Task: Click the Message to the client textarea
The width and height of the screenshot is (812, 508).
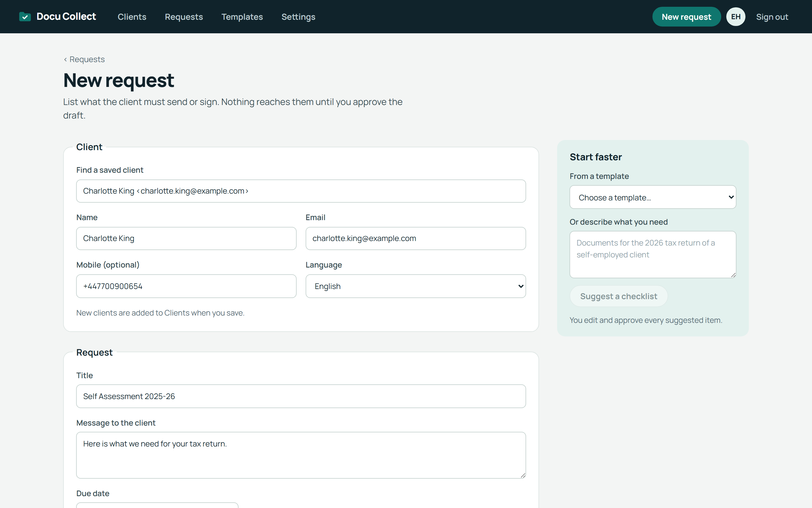Action: tap(301, 455)
